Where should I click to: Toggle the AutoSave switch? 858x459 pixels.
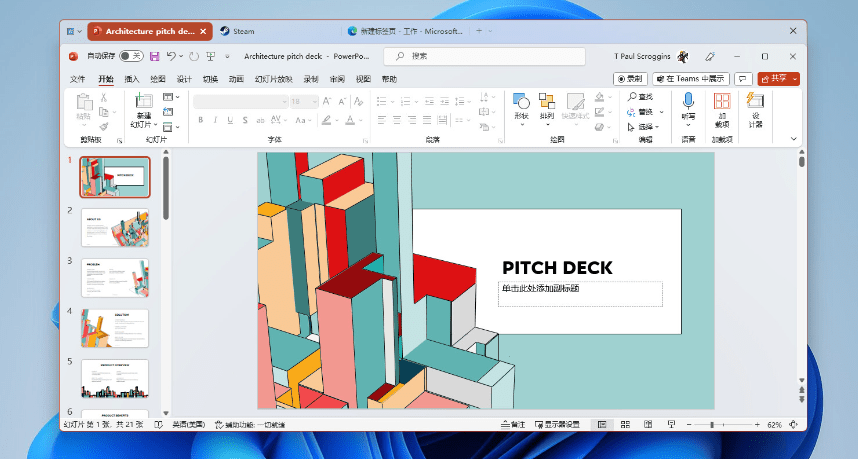point(131,56)
